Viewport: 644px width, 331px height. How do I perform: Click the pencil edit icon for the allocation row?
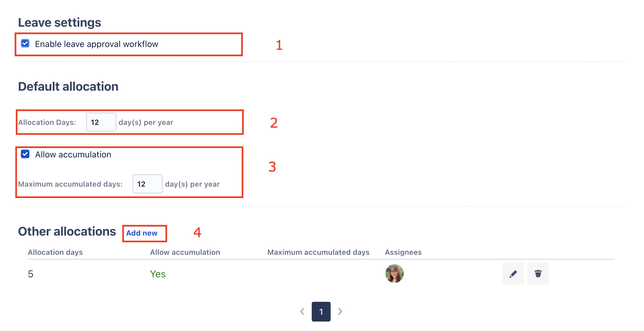coord(513,274)
